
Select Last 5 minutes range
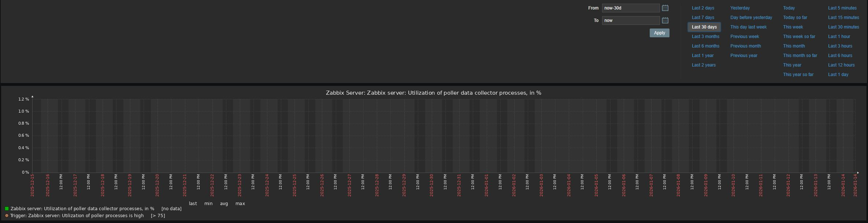pos(842,8)
